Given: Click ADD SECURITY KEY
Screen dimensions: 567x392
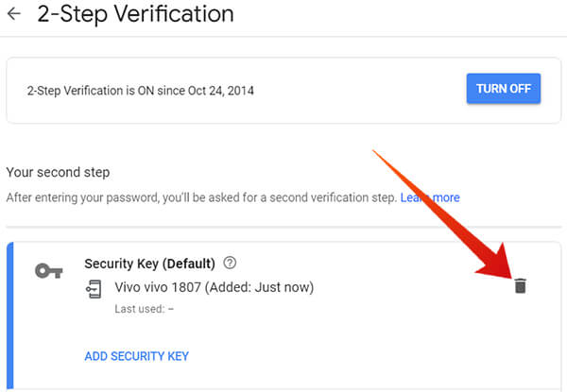Looking at the screenshot, I should click(137, 356).
